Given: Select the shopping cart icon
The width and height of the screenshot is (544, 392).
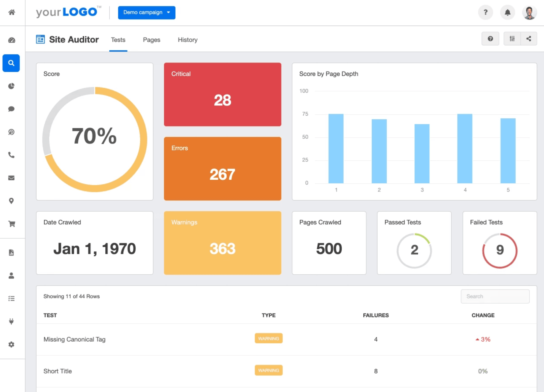Looking at the screenshot, I should tap(11, 224).
